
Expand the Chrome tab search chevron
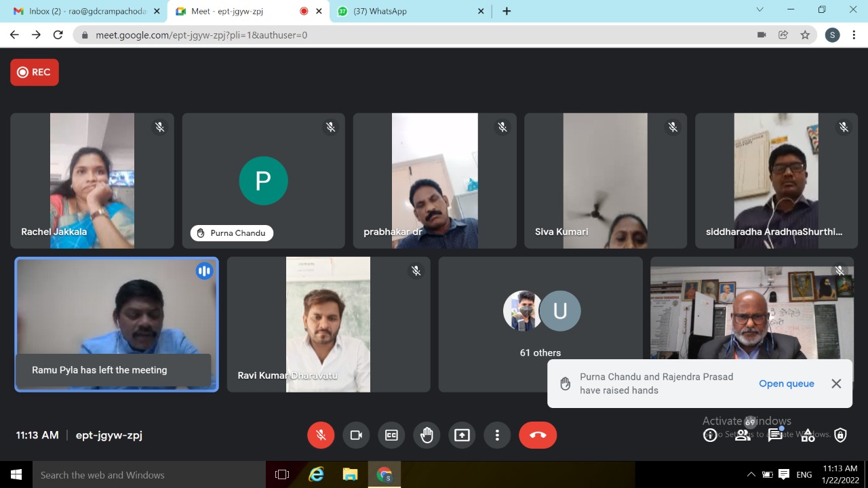(760, 10)
